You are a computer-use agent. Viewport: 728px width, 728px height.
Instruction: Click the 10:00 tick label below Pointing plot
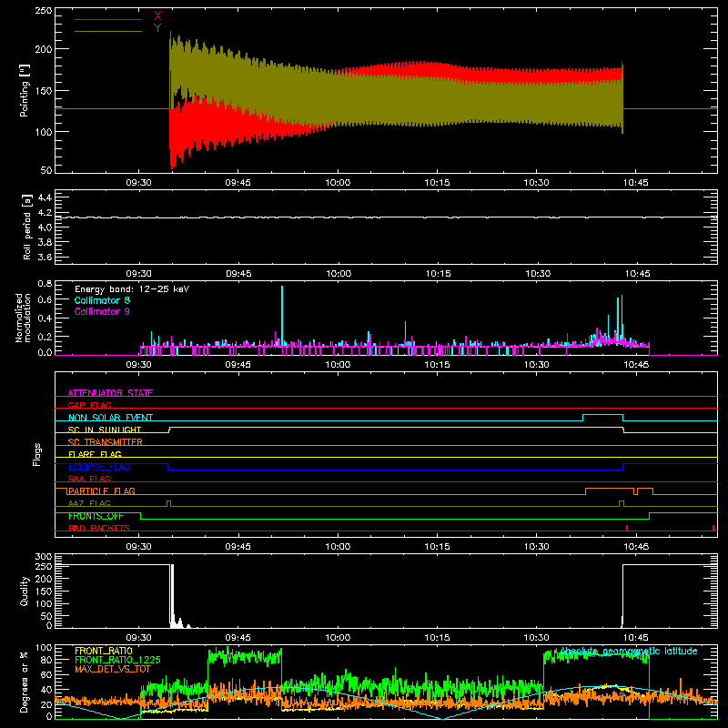pos(338,183)
